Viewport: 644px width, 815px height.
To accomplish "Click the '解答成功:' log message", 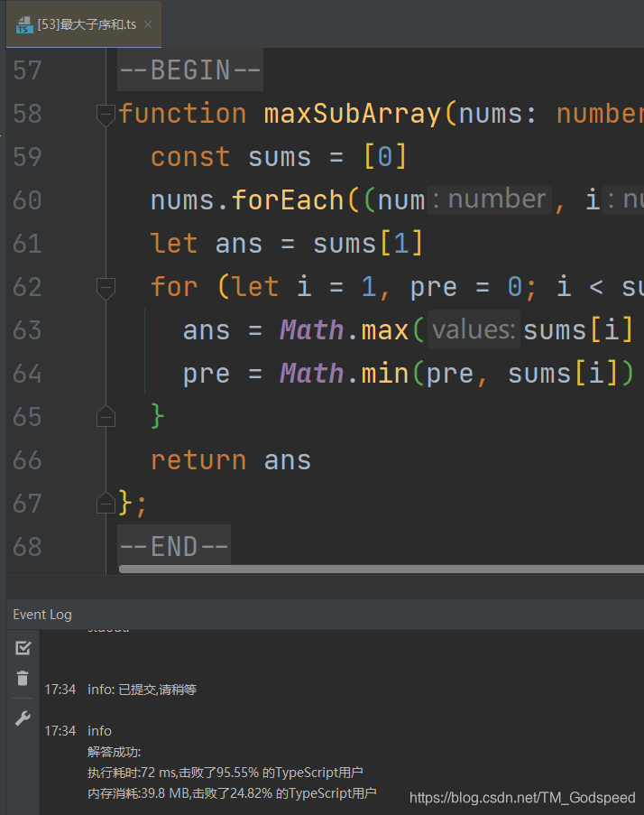I will click(115, 752).
